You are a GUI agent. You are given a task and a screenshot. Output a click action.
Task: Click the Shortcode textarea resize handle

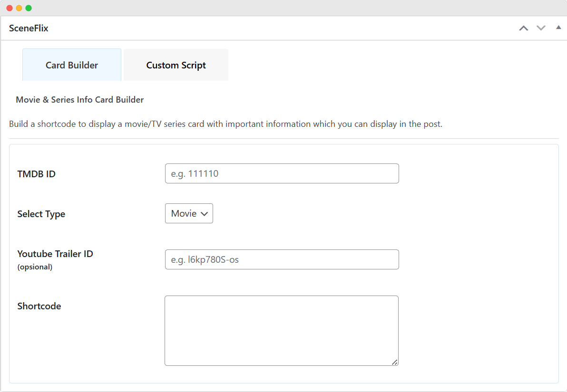[x=394, y=362]
